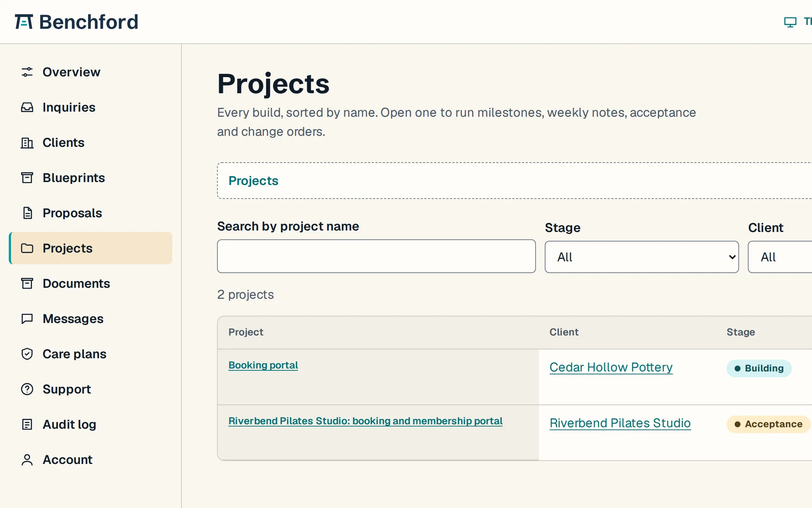The height and width of the screenshot is (508, 812).
Task: Click the Messages chat bubble icon
Action: (27, 319)
